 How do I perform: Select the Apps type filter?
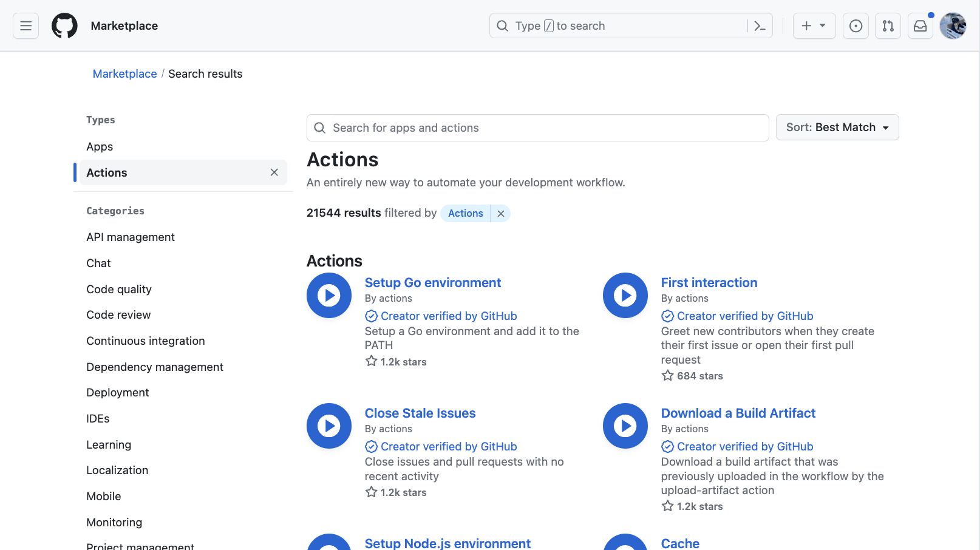pyautogui.click(x=99, y=146)
